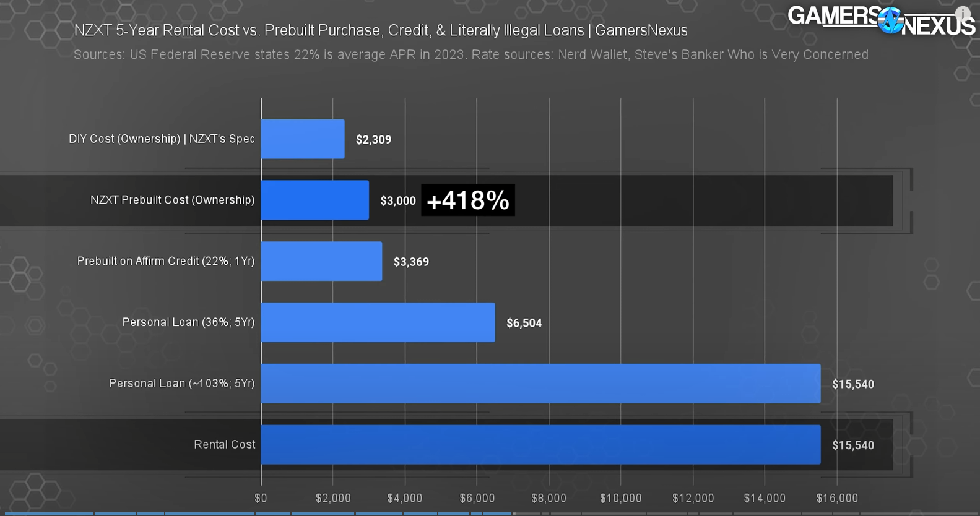Select the "NZXT Prebuilt Cost (Ownership)" label
980x516 pixels.
pos(173,200)
